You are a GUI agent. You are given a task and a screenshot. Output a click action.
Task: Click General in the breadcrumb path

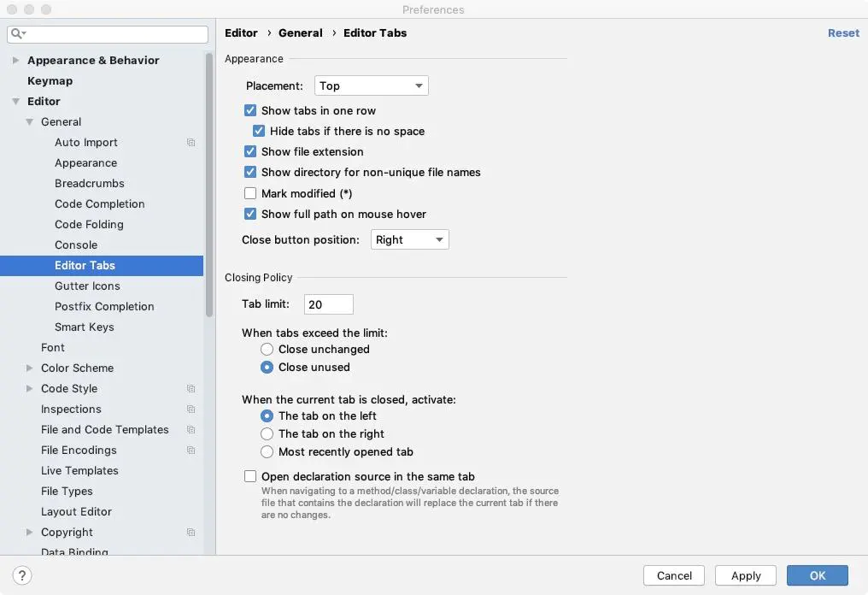pos(300,32)
